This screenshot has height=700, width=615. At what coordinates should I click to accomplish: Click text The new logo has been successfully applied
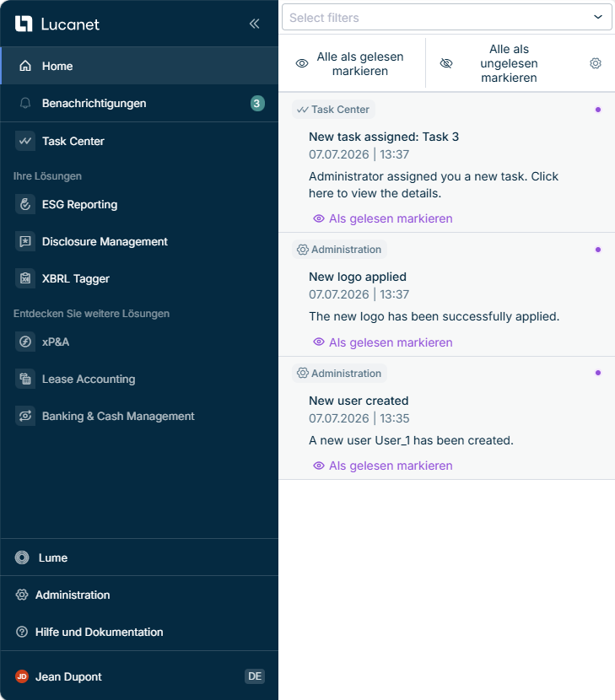(434, 316)
